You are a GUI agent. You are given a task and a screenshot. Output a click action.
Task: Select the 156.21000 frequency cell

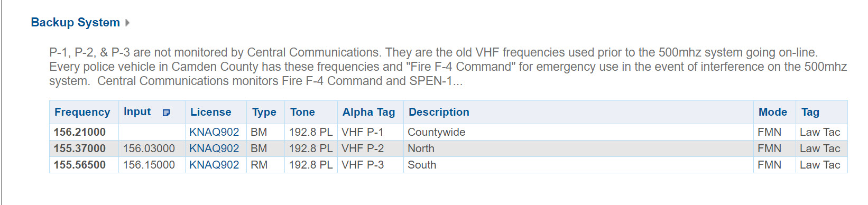84,132
